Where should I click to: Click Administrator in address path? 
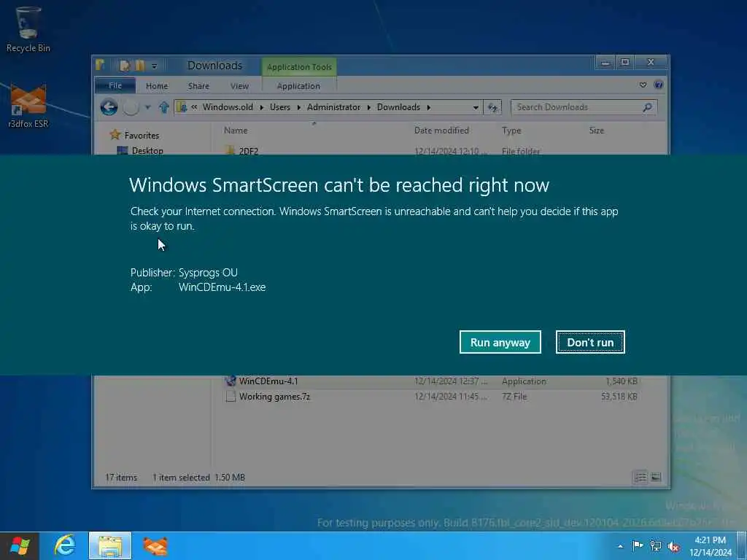coord(333,107)
